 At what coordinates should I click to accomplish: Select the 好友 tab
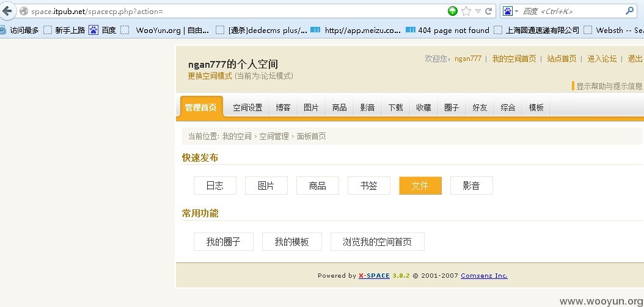click(480, 107)
